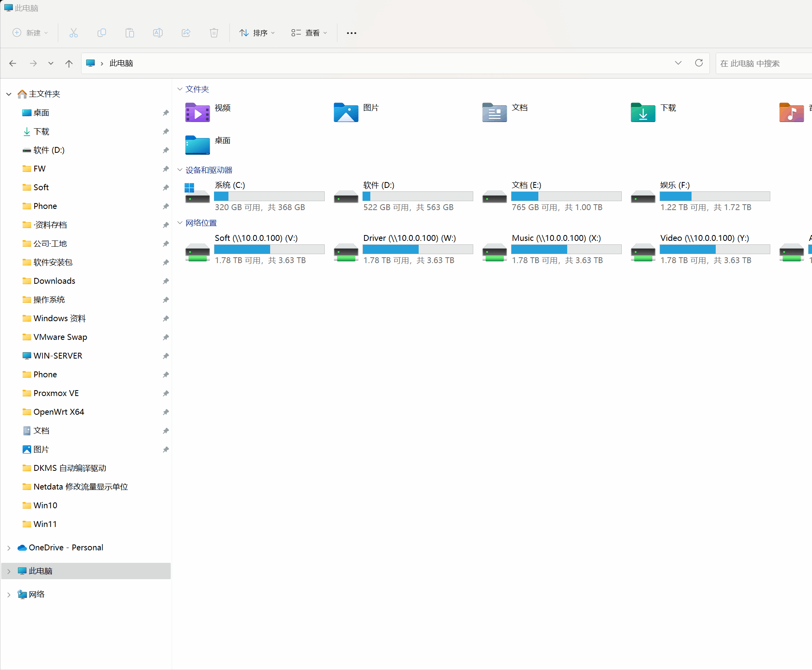This screenshot has width=812, height=670.
Task: Click the Paste icon on the toolbar
Action: click(x=130, y=33)
